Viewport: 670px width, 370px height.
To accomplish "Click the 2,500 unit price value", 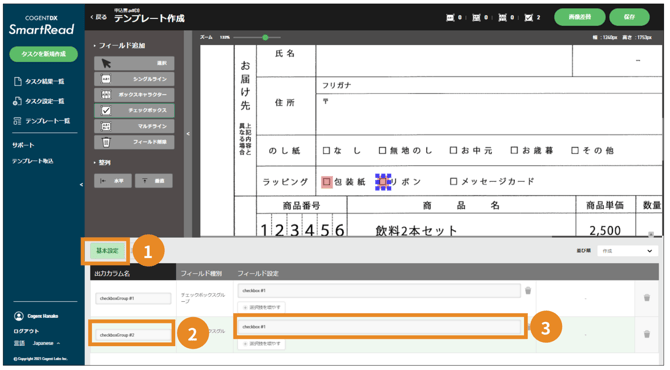I will [605, 231].
